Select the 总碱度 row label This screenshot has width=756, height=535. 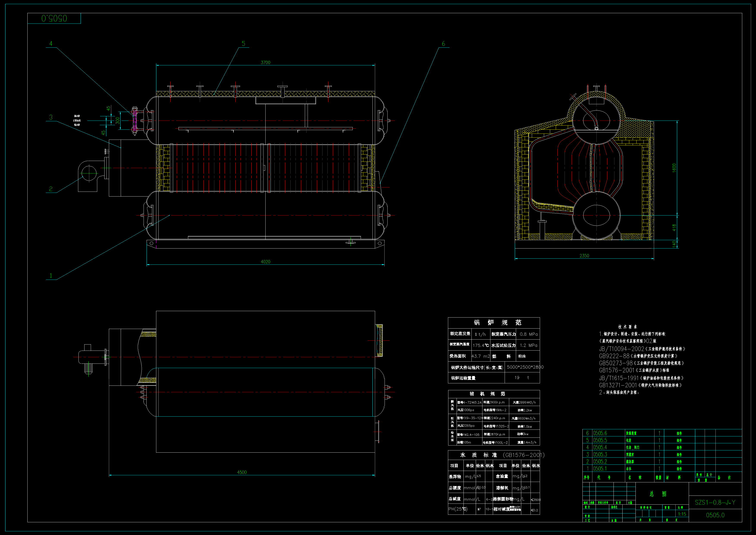coord(455,499)
